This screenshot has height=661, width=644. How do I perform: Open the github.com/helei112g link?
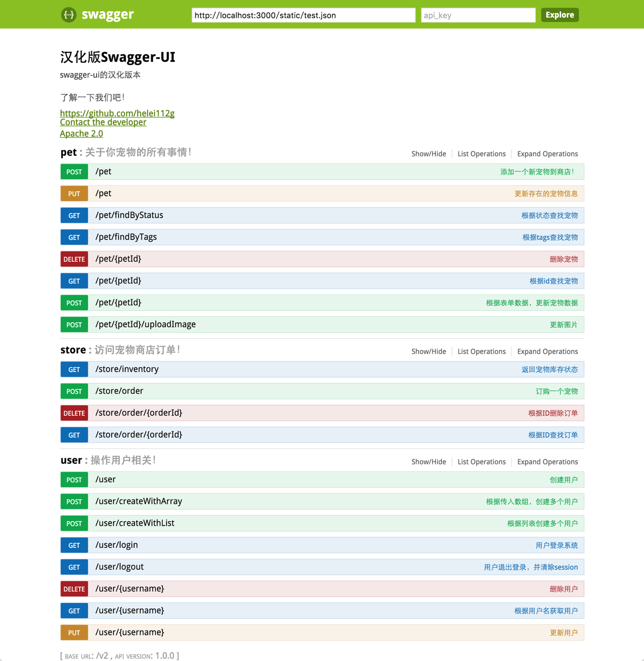(x=117, y=113)
